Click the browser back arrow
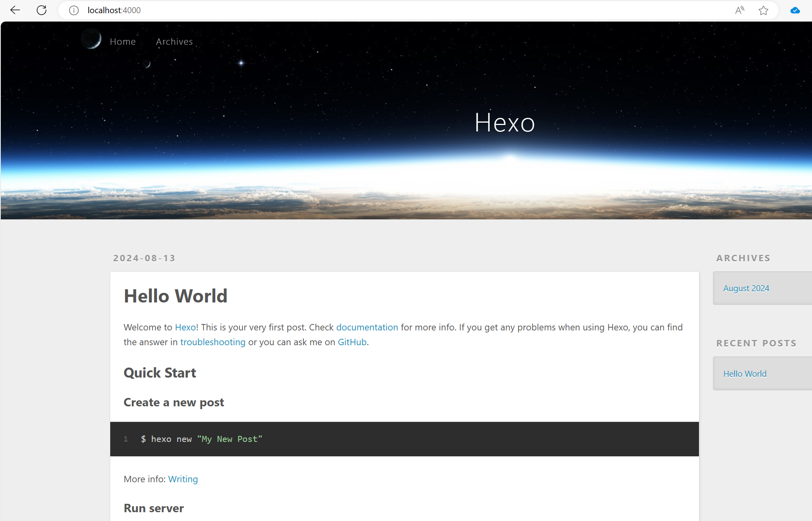Image resolution: width=812 pixels, height=521 pixels. click(x=15, y=10)
